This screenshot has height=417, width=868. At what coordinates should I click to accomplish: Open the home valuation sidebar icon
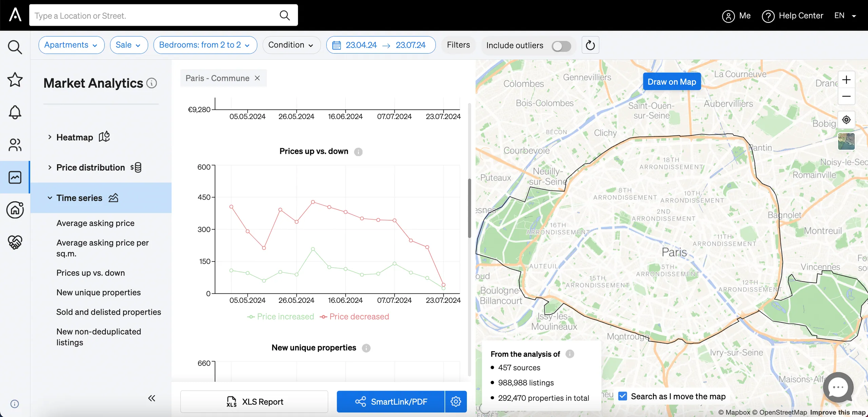point(15,210)
